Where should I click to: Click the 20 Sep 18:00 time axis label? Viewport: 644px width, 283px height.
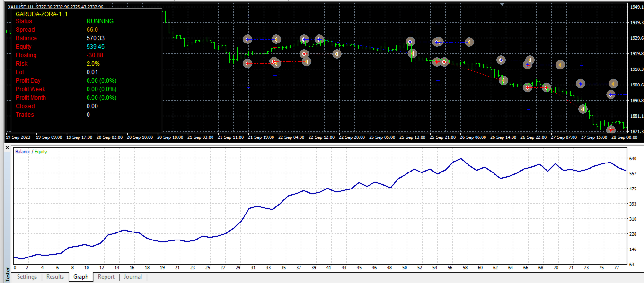click(x=170, y=137)
